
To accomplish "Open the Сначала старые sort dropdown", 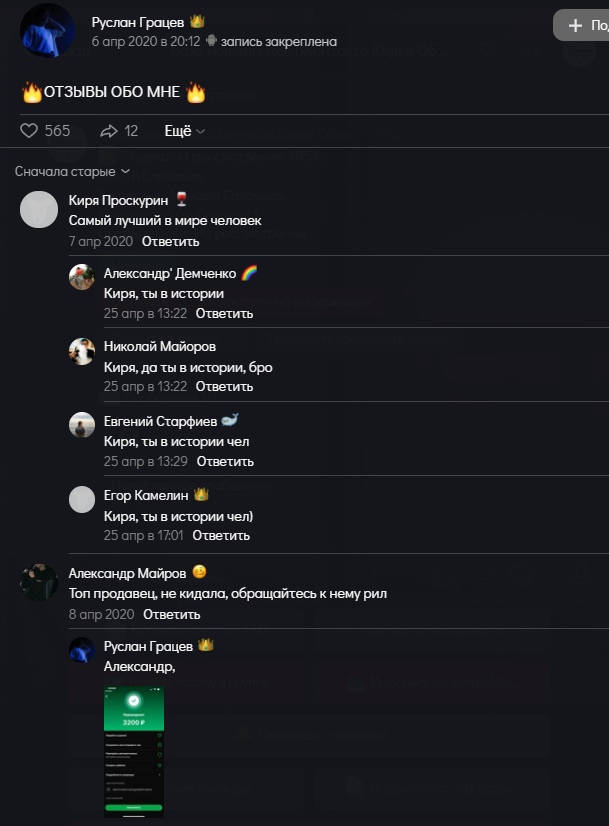I will point(72,172).
